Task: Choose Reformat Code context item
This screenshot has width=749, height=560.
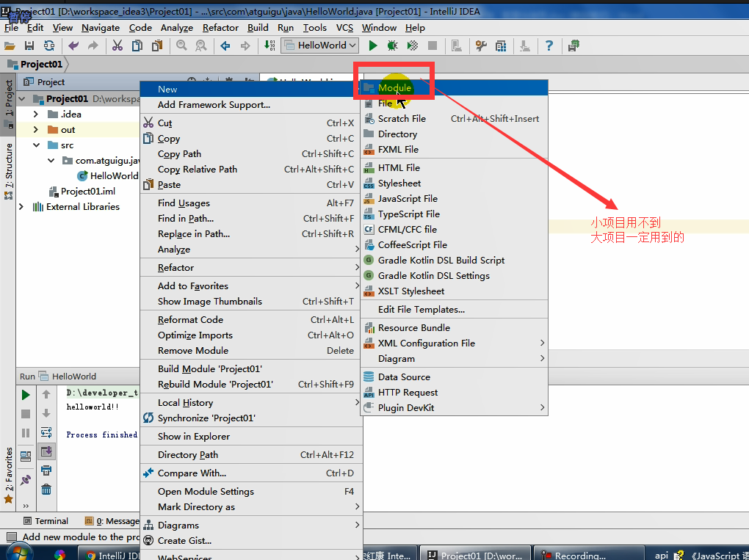Action: click(251, 320)
